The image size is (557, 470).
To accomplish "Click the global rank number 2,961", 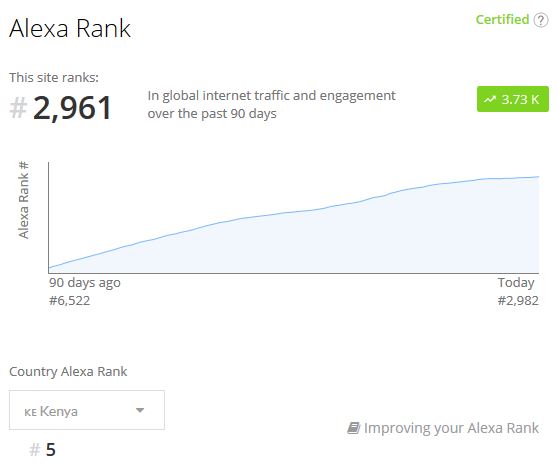I will 72,108.
